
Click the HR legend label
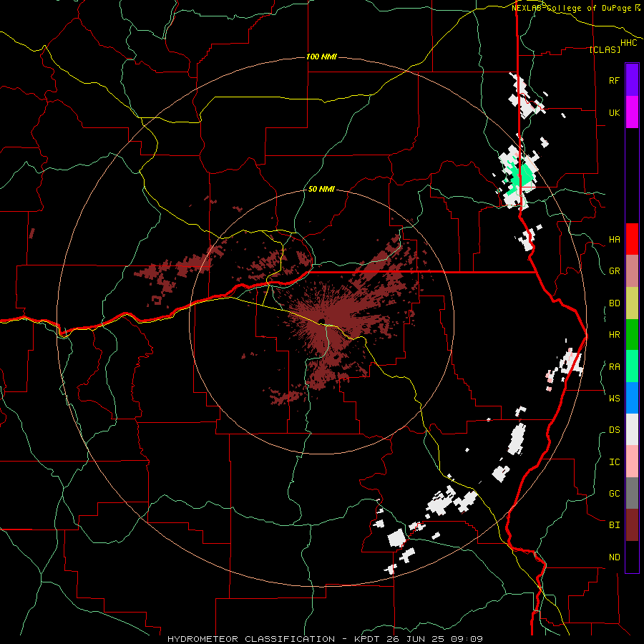pyautogui.click(x=614, y=335)
